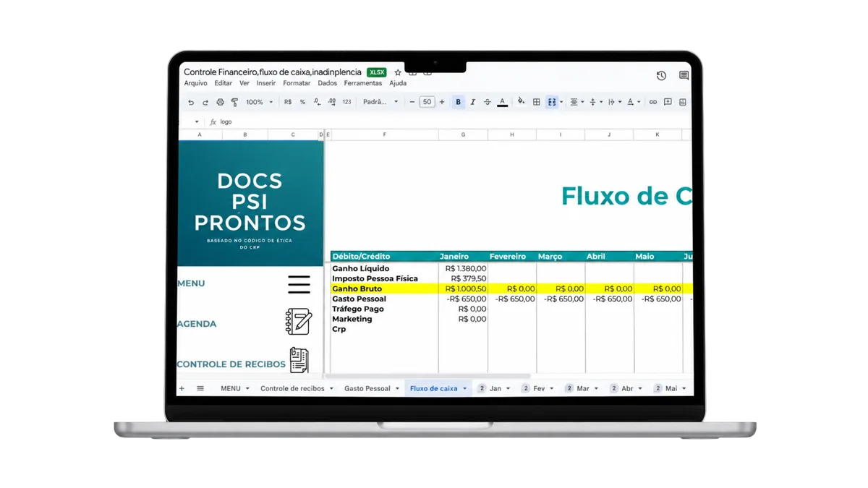Image resolution: width=868 pixels, height=488 pixels.
Task: Open horizontal align dropdown
Action: pyautogui.click(x=576, y=103)
